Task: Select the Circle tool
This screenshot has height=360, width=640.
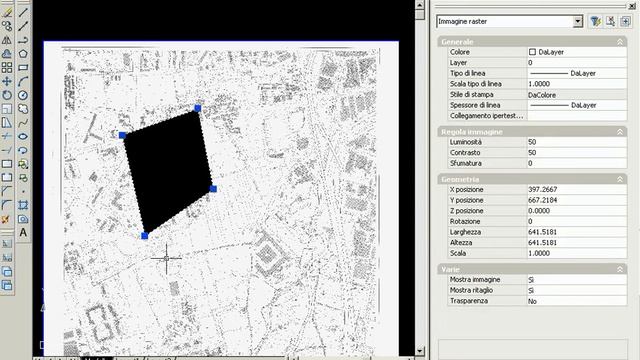Action: (x=23, y=95)
